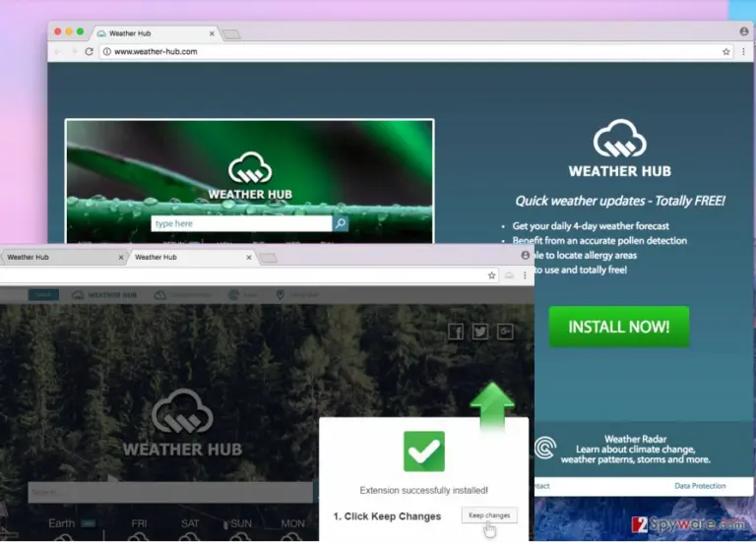Close the first Weather Hub tab in front window
756x542 pixels.
[121, 258]
